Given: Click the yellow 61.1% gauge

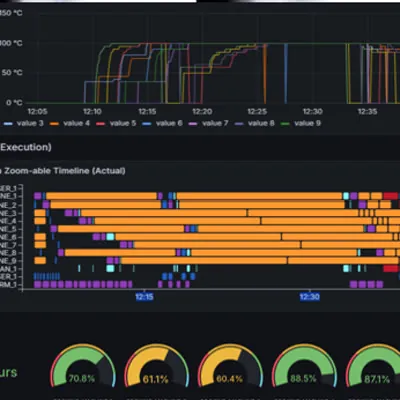Looking at the screenshot, I should point(156,366).
